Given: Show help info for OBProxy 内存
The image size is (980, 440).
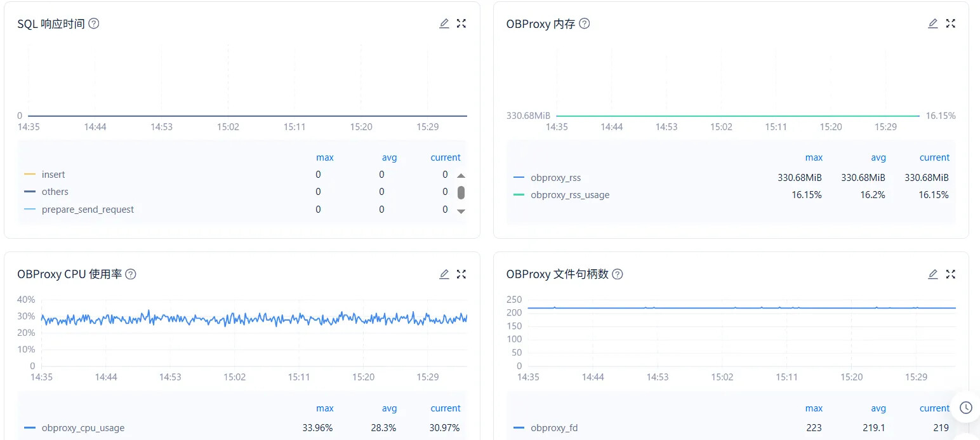Looking at the screenshot, I should (x=585, y=23).
